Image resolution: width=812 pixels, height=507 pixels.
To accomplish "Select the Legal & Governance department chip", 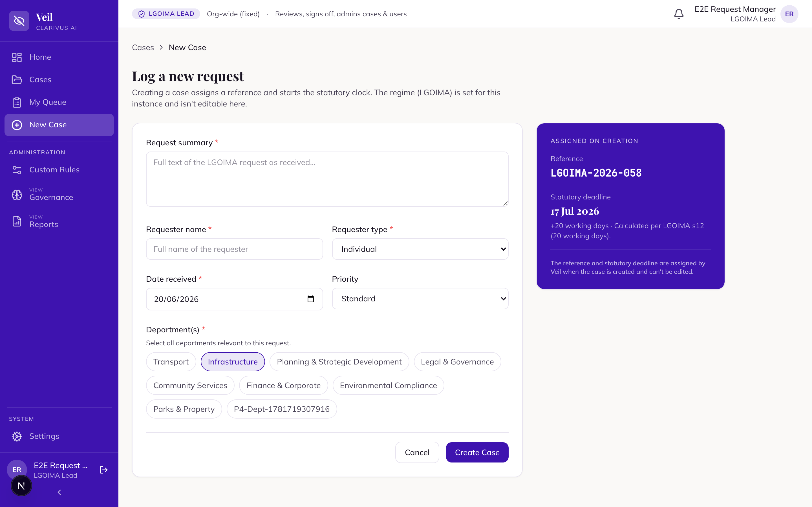I will (x=457, y=361).
